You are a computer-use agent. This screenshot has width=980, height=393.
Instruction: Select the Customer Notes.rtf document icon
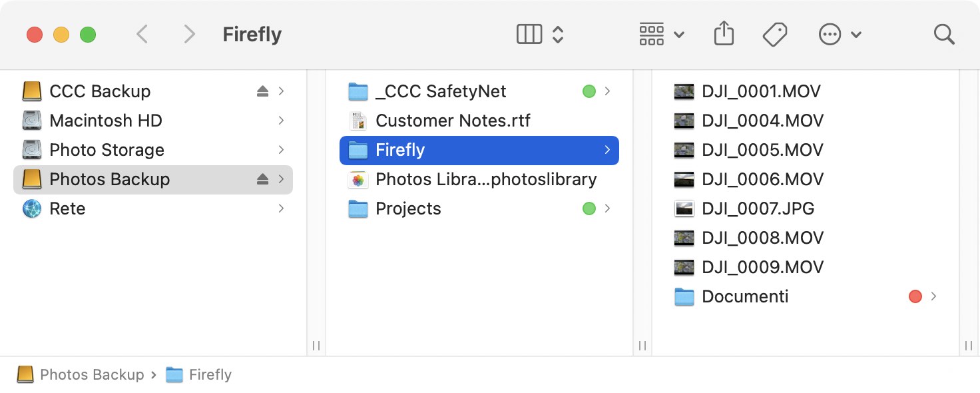358,121
